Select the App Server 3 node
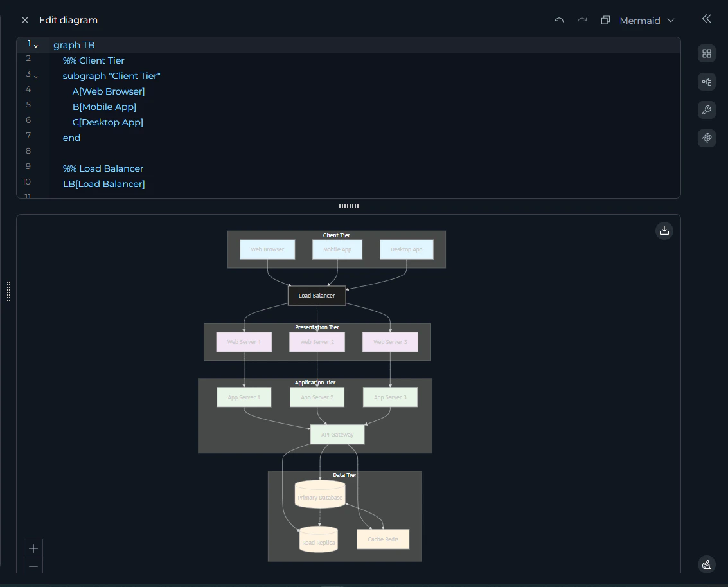This screenshot has width=728, height=587. (390, 397)
